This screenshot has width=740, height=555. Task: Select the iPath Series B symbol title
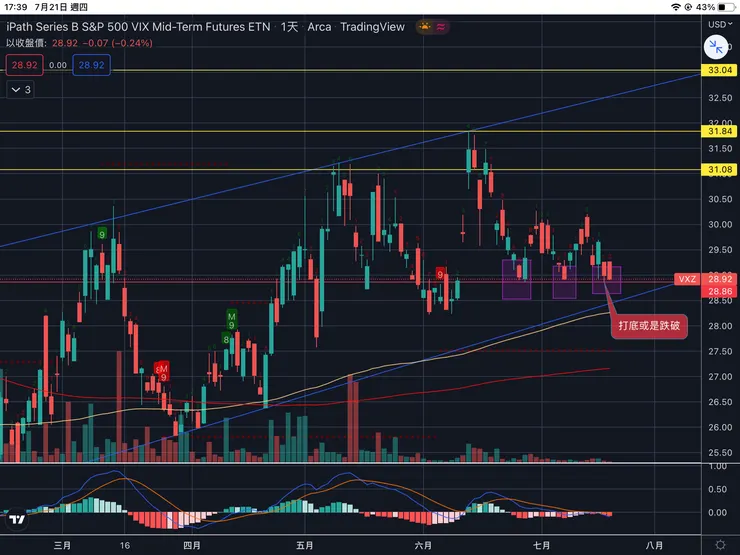click(138, 27)
